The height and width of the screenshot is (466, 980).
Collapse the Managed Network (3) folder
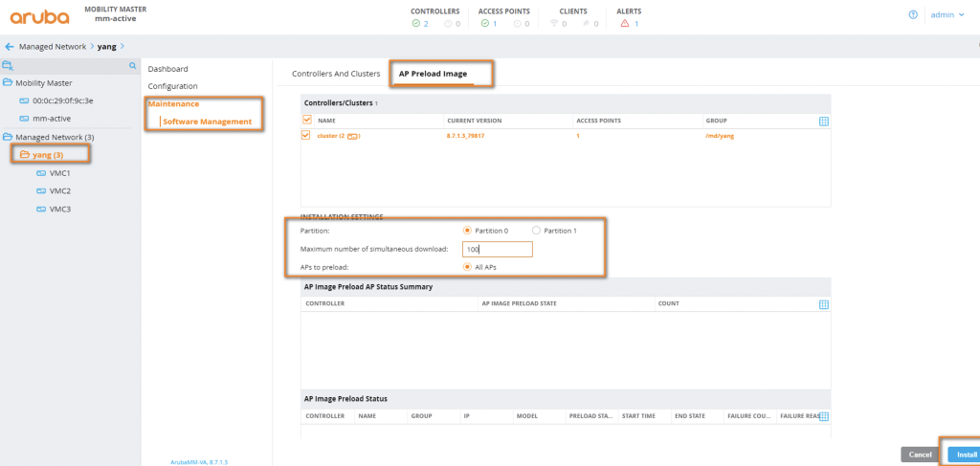8,137
